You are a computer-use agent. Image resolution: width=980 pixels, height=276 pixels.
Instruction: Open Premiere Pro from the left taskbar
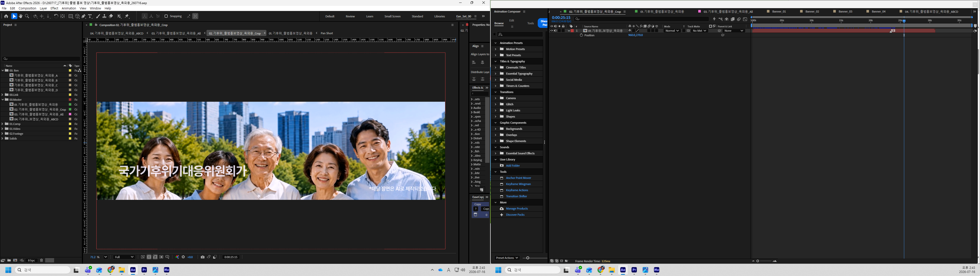(x=144, y=270)
